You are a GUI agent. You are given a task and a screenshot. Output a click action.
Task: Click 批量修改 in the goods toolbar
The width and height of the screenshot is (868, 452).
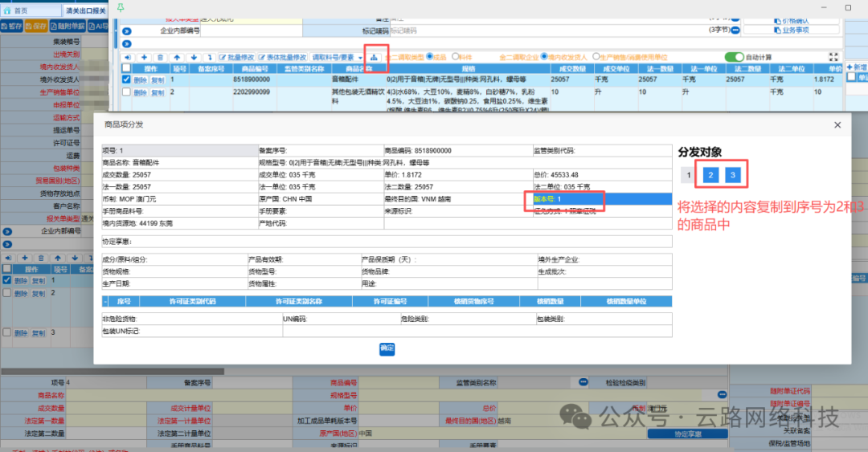(x=236, y=58)
